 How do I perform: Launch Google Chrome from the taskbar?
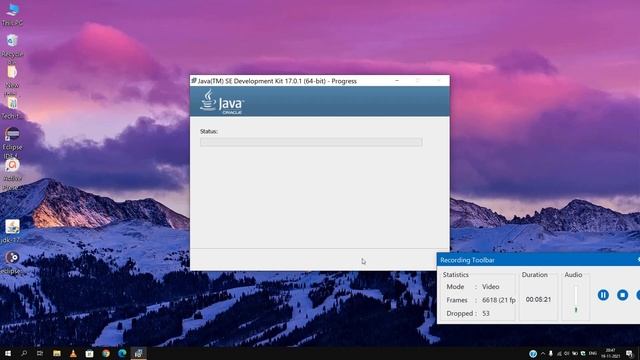coord(106,353)
